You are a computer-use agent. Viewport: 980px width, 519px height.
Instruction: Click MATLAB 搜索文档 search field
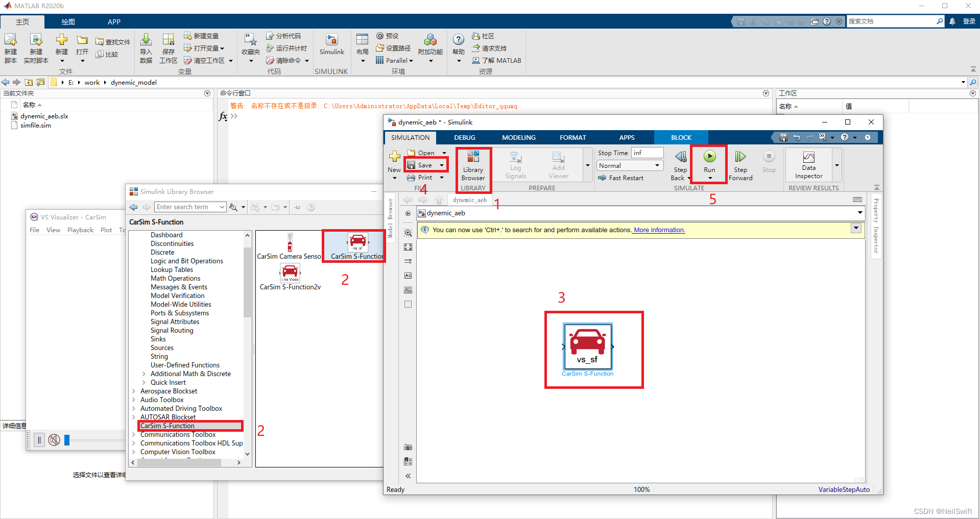(x=895, y=21)
